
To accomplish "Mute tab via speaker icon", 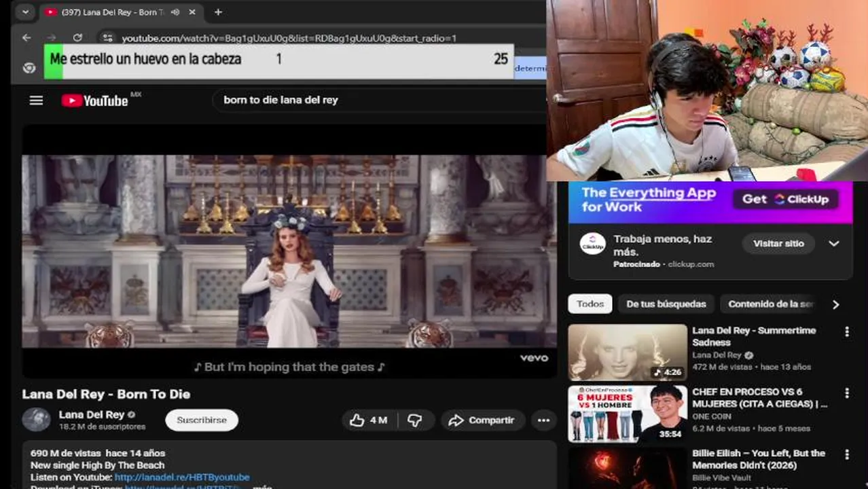I will click(175, 12).
